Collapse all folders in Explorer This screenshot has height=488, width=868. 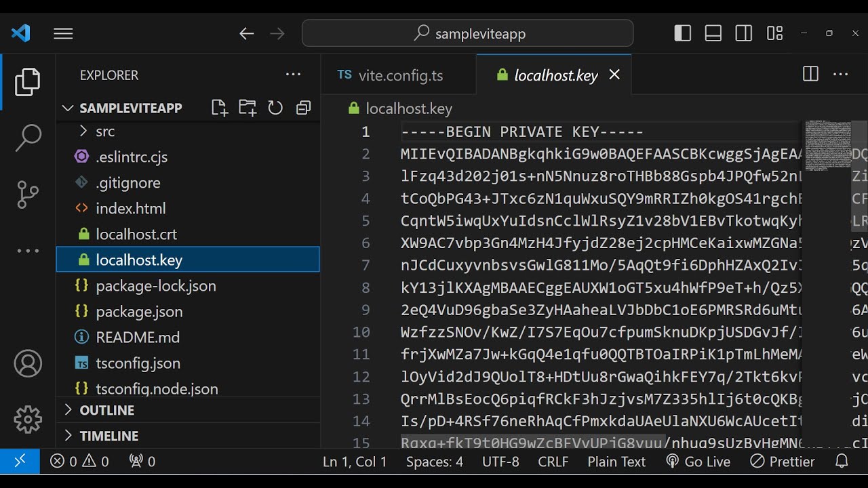pos(303,108)
